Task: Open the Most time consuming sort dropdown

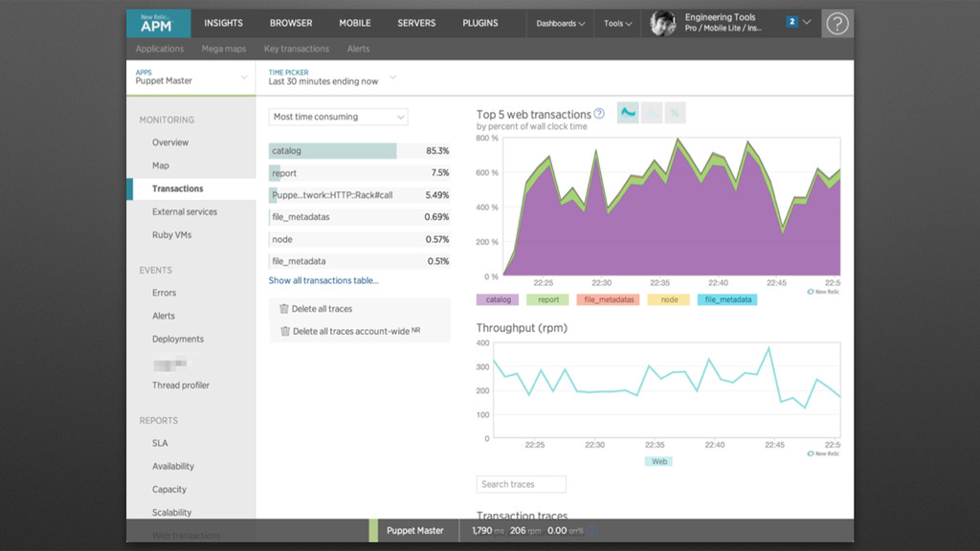Action: tap(338, 117)
